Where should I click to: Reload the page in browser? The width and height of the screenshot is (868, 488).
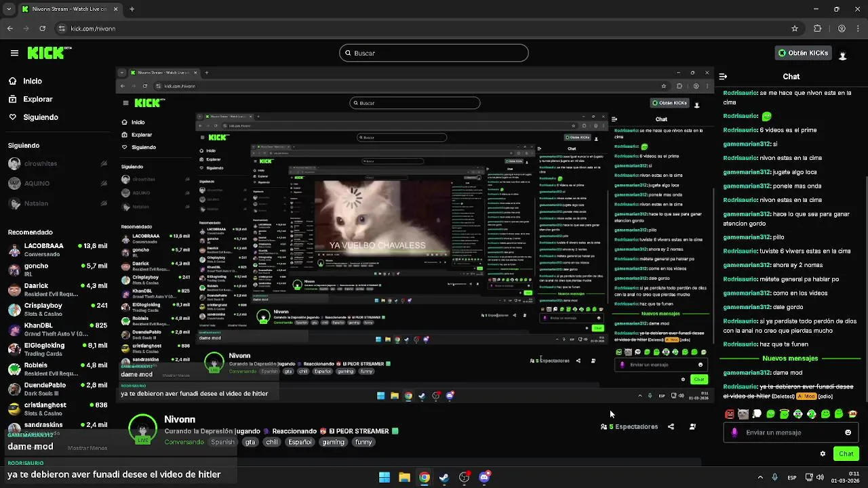[x=42, y=28]
